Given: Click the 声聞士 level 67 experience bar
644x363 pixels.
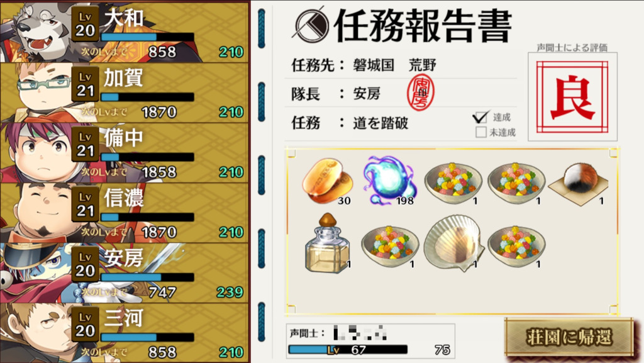Looking at the screenshot, I should [348, 349].
